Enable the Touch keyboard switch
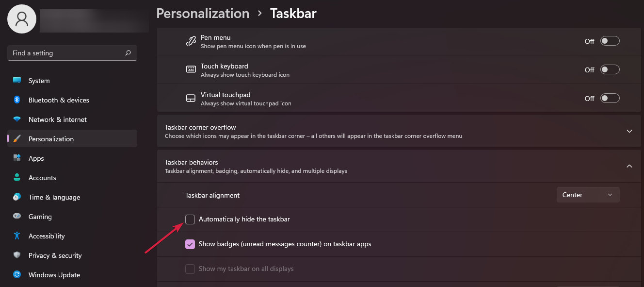 610,70
